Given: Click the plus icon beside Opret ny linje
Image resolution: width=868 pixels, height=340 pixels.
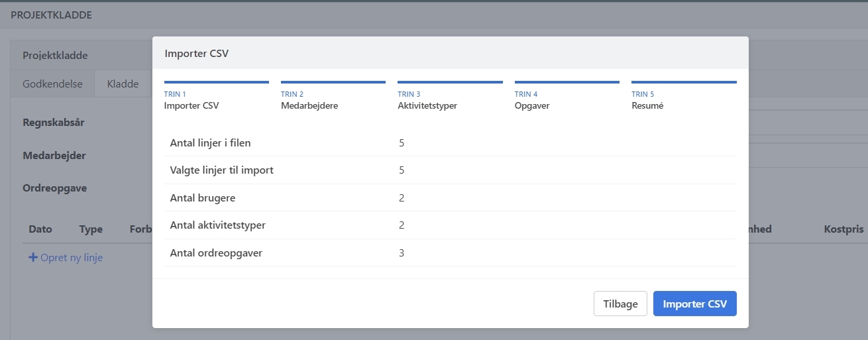Looking at the screenshot, I should click(32, 258).
